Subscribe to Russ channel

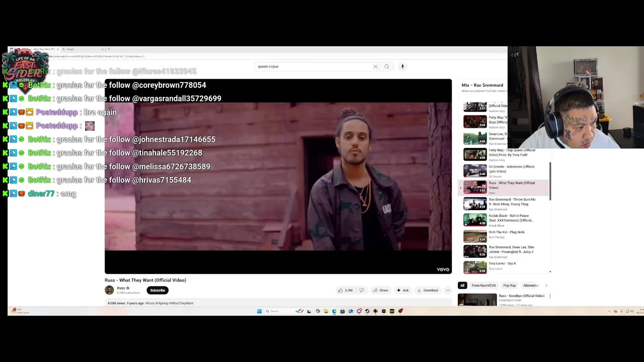pos(157,290)
